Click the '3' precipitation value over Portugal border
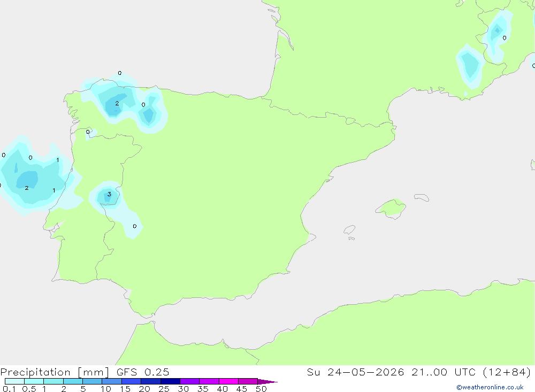535x392 pixels. [109, 194]
